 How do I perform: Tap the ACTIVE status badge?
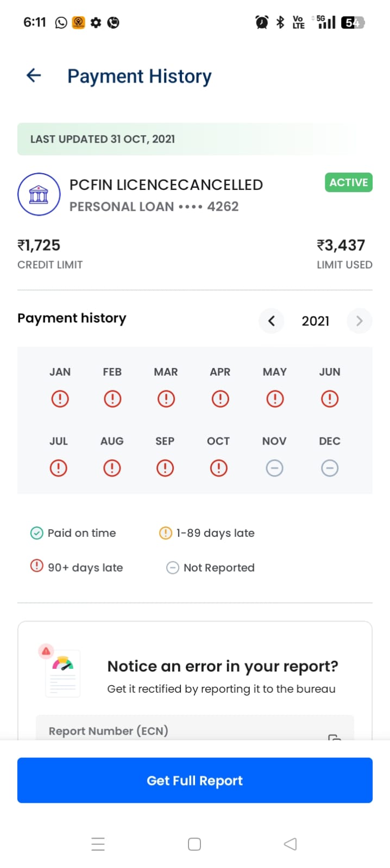pyautogui.click(x=349, y=182)
